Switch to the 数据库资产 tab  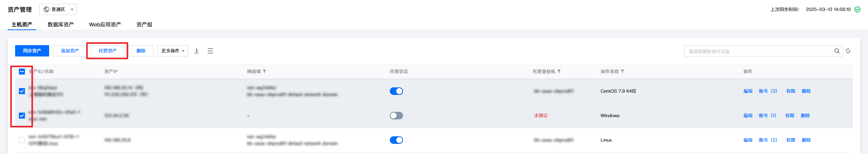(x=60, y=24)
